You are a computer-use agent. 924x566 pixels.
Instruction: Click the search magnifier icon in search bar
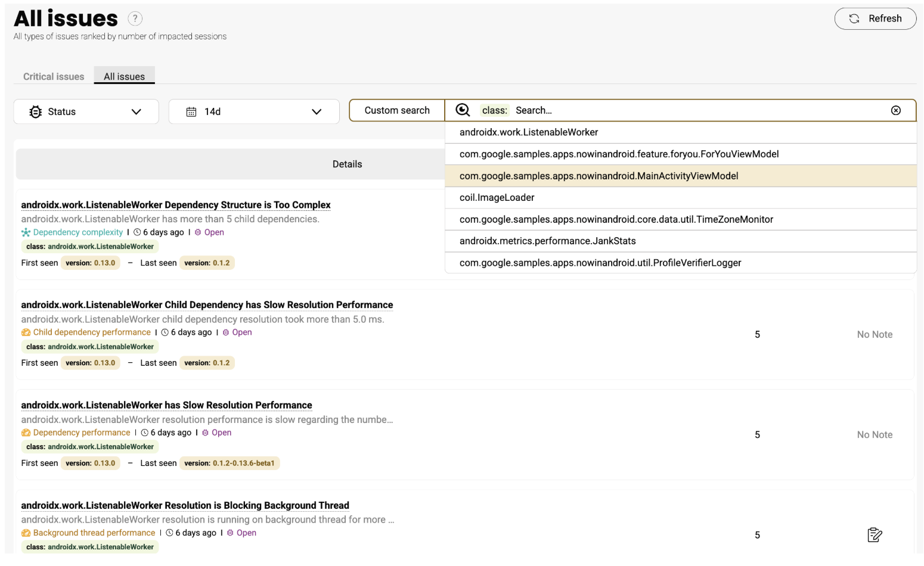[x=463, y=110]
